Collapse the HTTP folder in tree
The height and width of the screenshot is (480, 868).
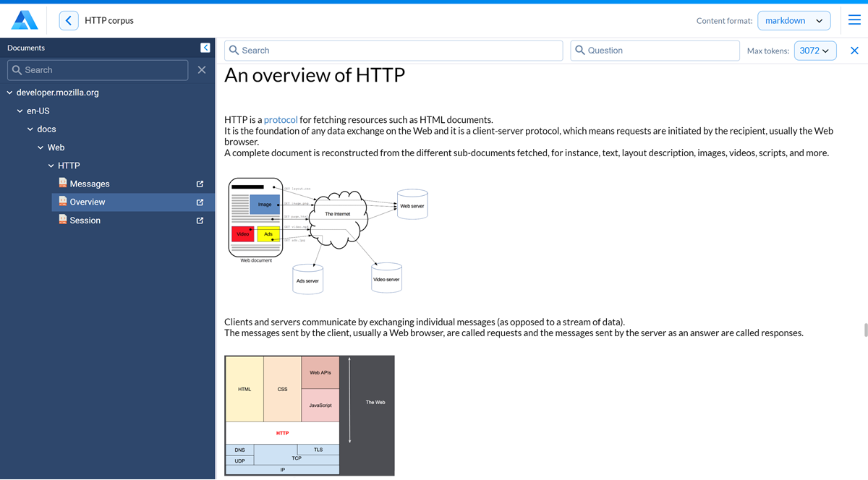tap(51, 166)
